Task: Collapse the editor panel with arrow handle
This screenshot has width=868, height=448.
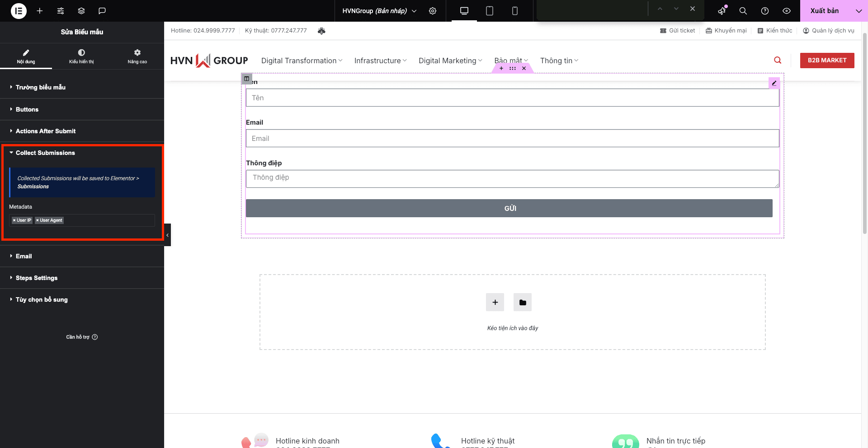Action: (x=167, y=235)
